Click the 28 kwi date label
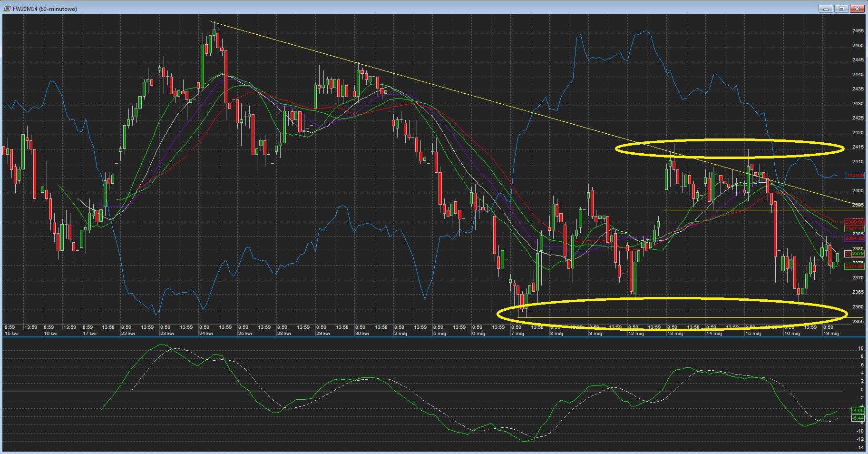The image size is (868, 454). click(x=284, y=334)
